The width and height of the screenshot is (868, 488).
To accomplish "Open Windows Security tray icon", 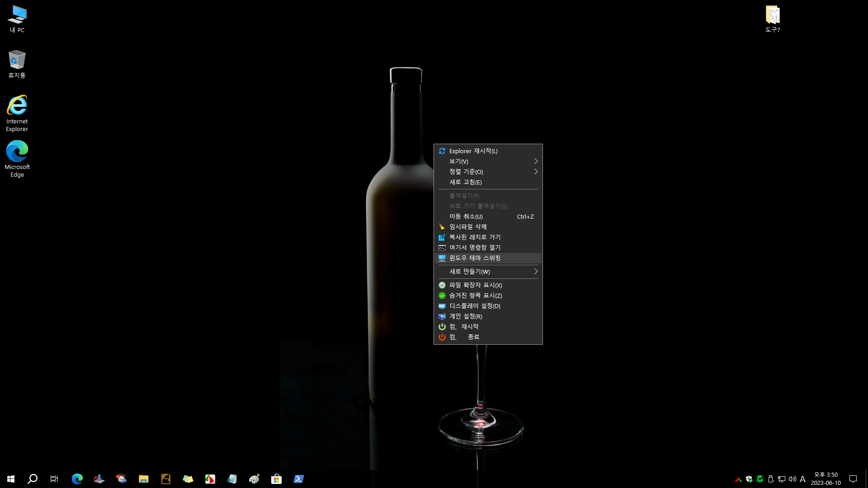I will click(749, 479).
